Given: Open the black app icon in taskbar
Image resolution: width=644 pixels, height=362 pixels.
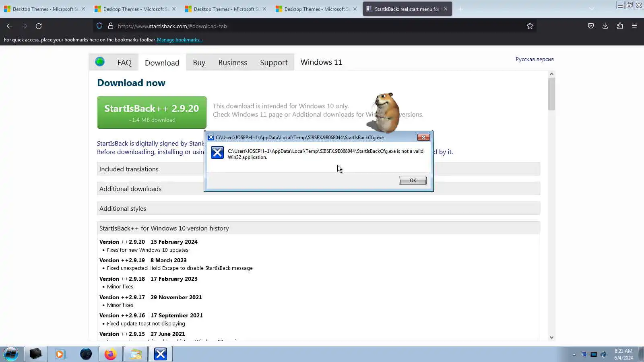Looking at the screenshot, I should point(35,354).
